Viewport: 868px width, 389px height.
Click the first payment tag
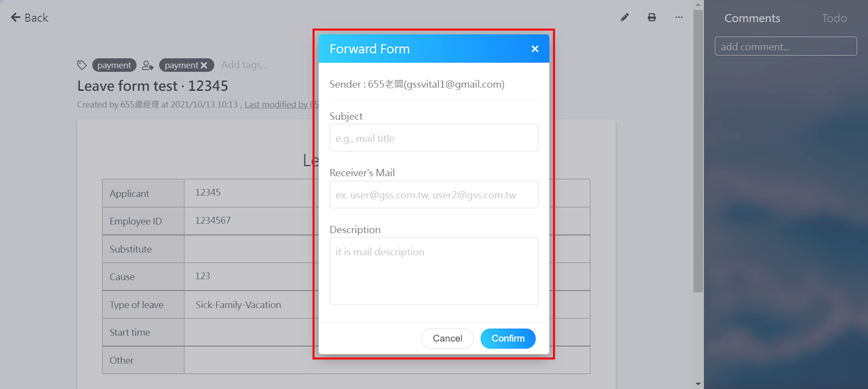click(114, 65)
